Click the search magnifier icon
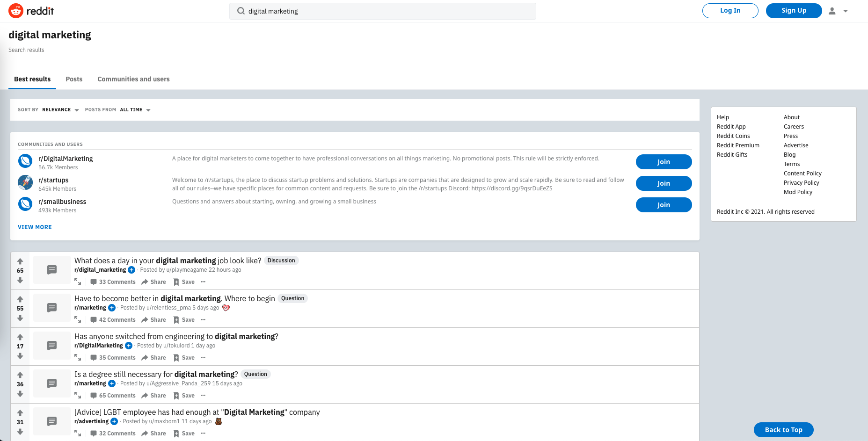 tap(241, 11)
